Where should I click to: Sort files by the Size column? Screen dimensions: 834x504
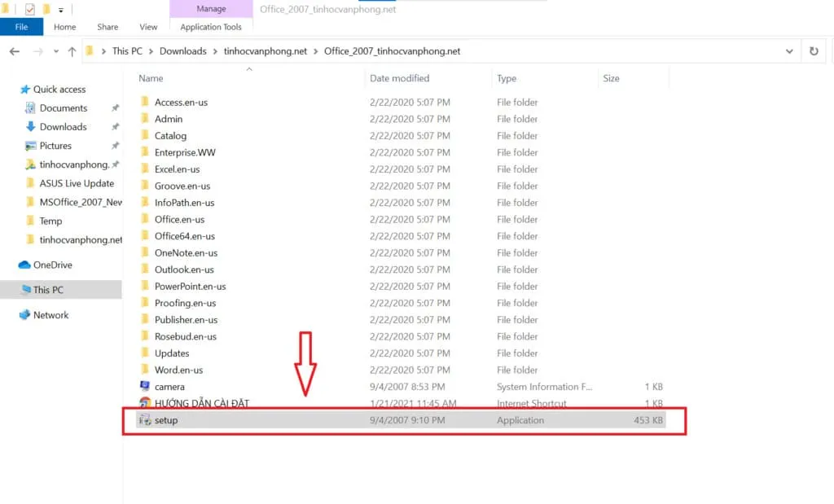pos(611,78)
